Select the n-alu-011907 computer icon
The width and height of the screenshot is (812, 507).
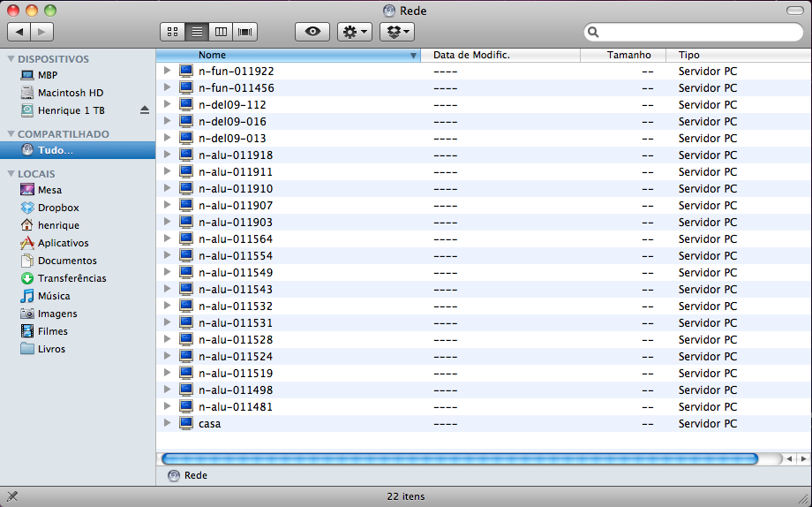(x=186, y=205)
